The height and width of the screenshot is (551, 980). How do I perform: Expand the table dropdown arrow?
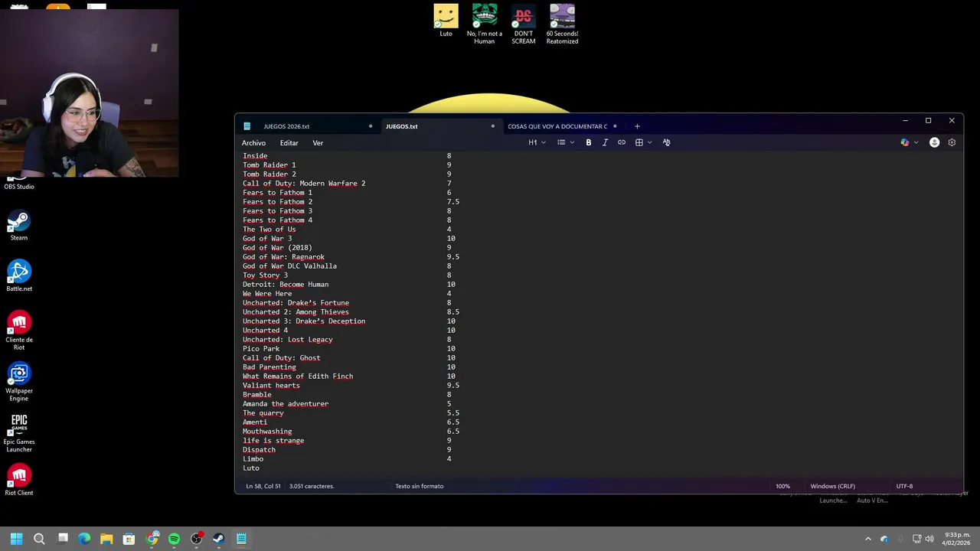[x=650, y=142]
